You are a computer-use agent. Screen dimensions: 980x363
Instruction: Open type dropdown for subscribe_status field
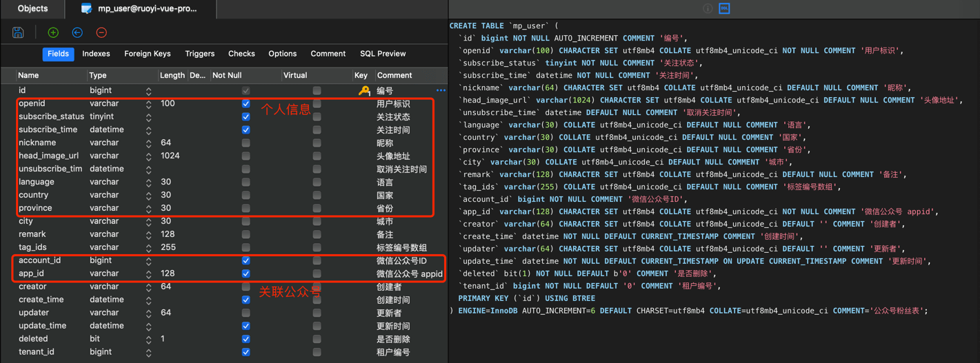148,117
